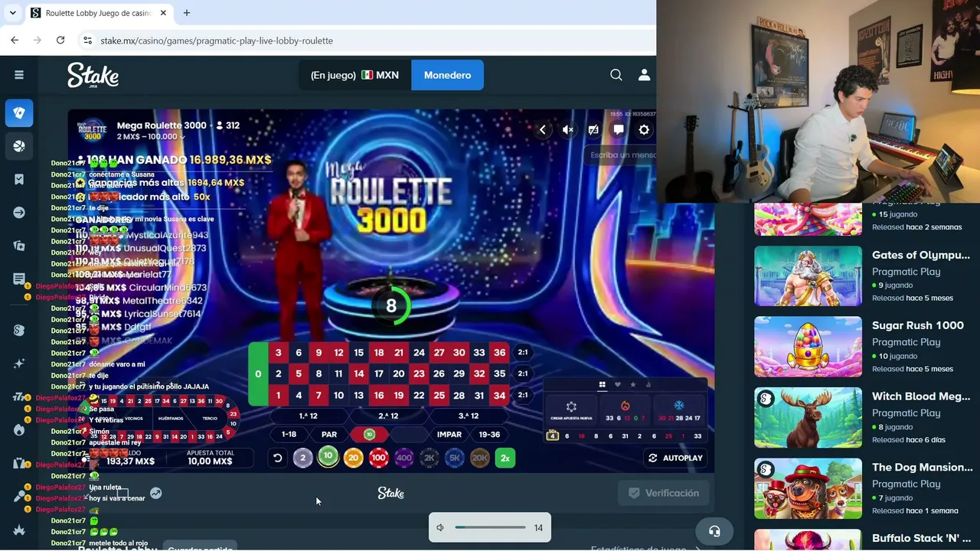The image size is (980, 551).
Task: Select the purple 400 chip
Action: coord(403,458)
